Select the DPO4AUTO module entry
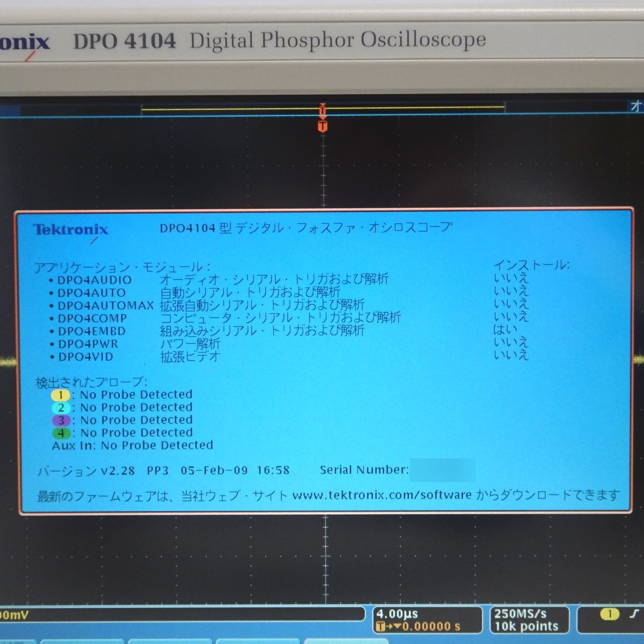Viewport: 644px width, 644px height. [91, 293]
